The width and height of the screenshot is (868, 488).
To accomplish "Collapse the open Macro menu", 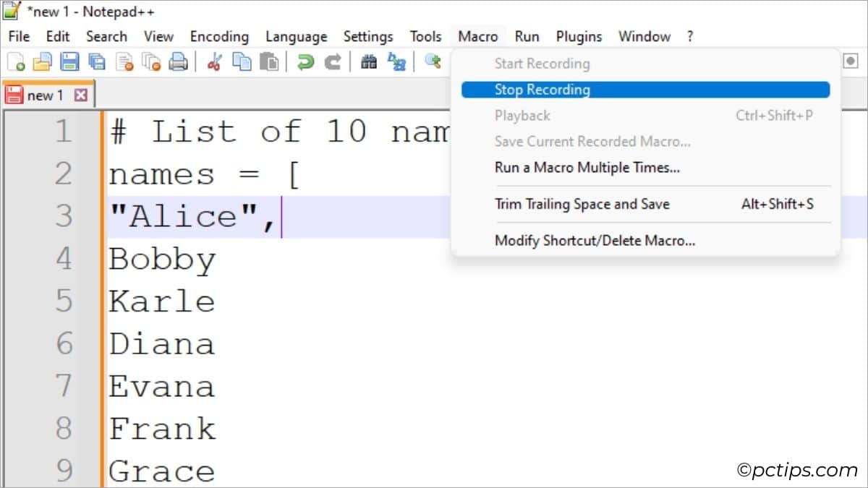I will (478, 36).
